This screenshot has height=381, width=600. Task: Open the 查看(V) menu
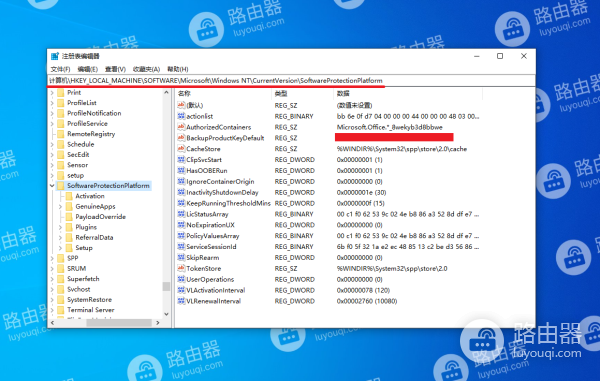pos(115,69)
